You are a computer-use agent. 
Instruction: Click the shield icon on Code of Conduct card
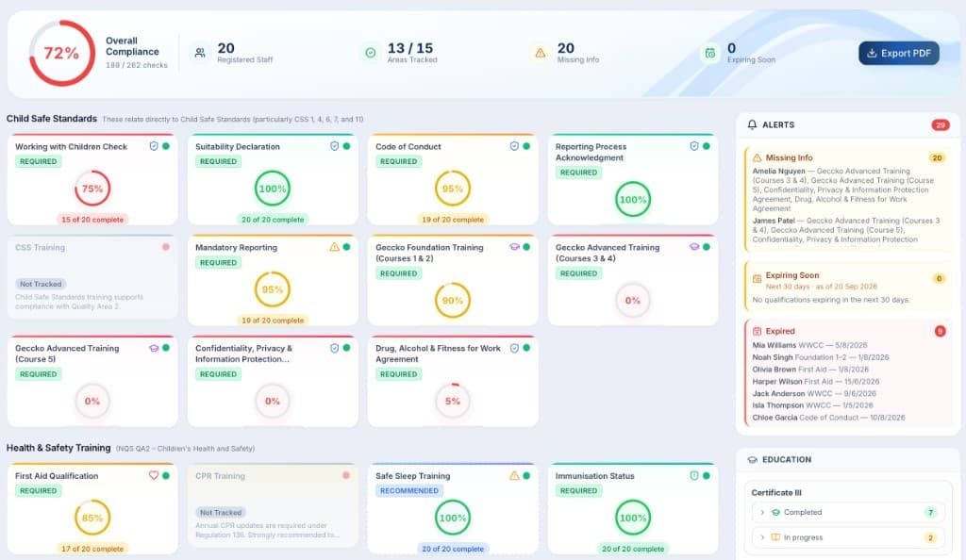pos(514,146)
